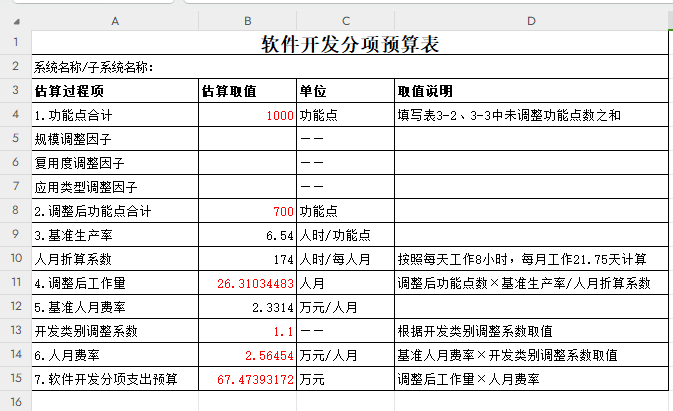Click cell 开发类别调整系数
Viewport: 673px width, 411px height.
(x=115, y=331)
